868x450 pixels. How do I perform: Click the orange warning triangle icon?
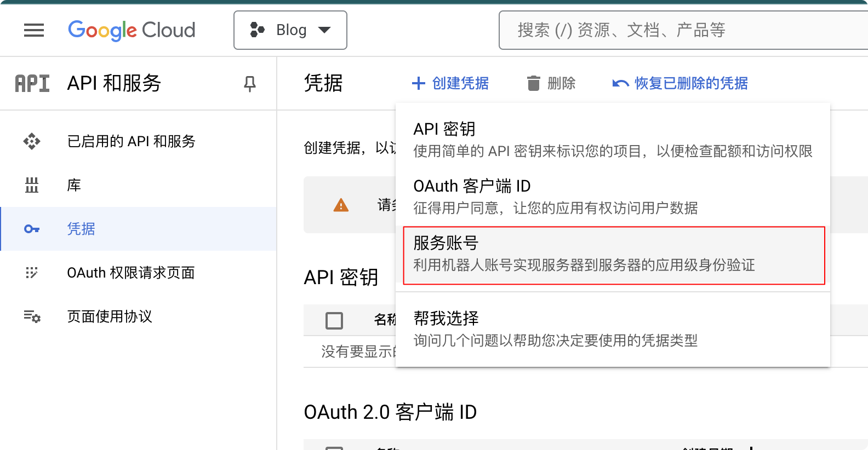[x=341, y=205]
